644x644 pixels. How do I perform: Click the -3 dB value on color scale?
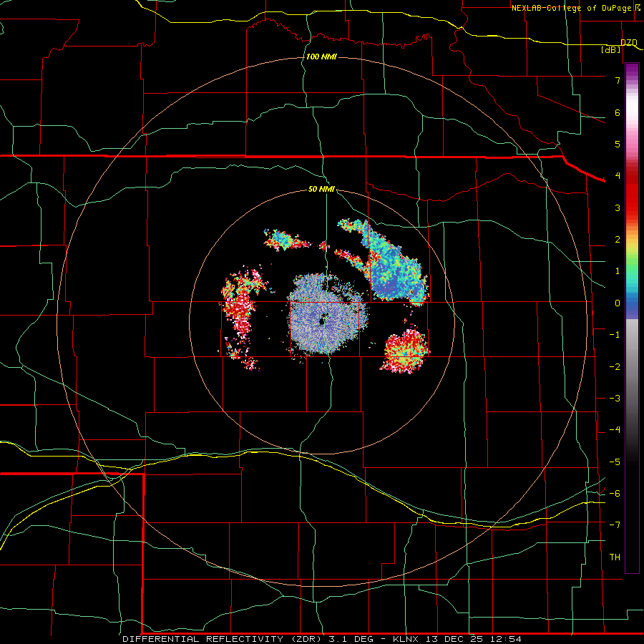[x=615, y=399]
